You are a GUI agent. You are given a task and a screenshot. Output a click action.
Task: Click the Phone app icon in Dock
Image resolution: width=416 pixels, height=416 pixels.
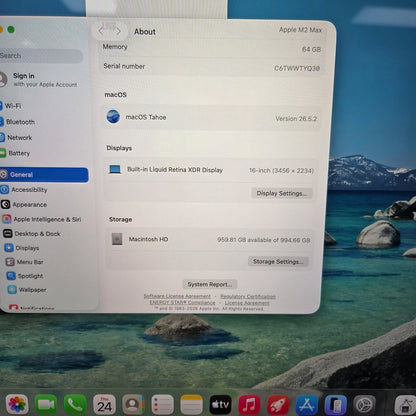(x=75, y=405)
